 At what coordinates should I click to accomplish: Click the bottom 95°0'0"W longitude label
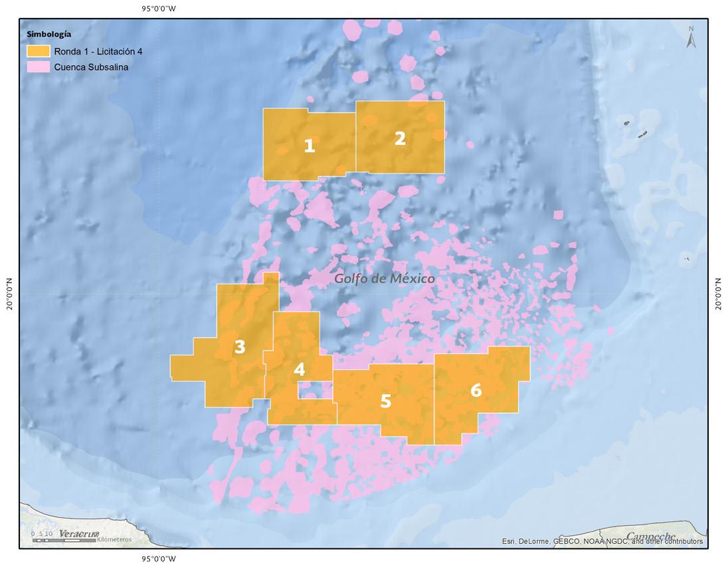pyautogui.click(x=159, y=558)
